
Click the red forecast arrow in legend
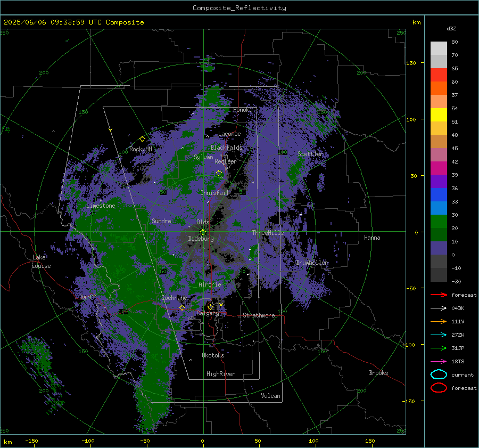(439, 295)
